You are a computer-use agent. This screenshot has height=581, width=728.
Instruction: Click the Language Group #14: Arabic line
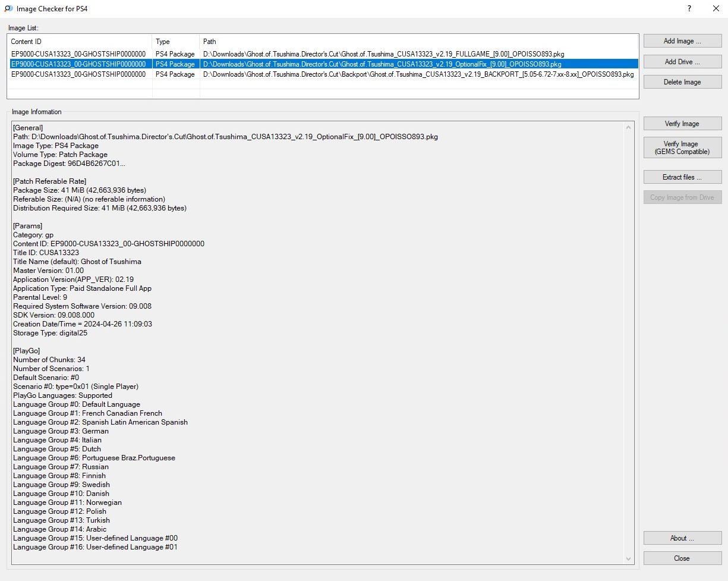pos(60,529)
